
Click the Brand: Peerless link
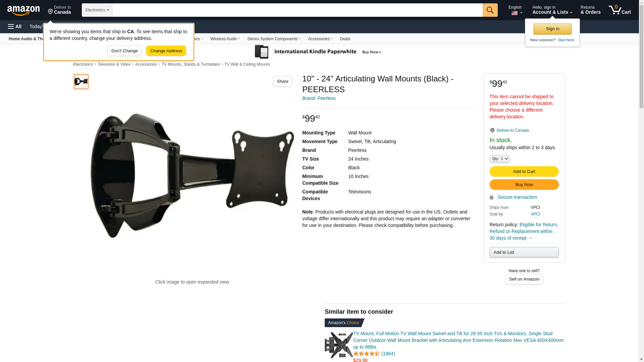(319, 98)
